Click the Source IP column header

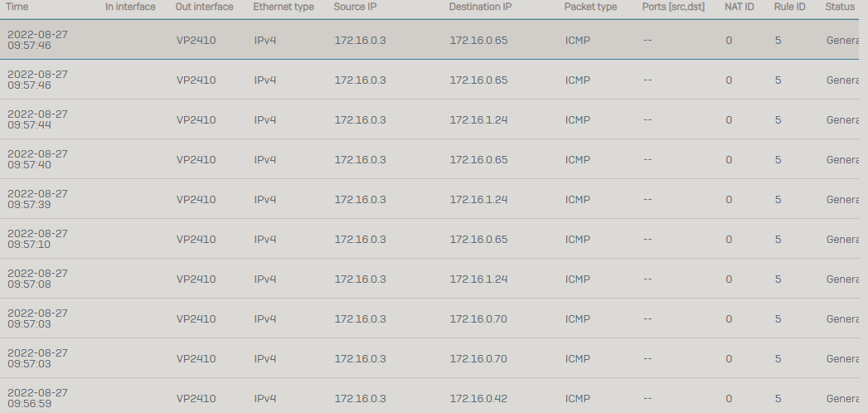(x=355, y=7)
